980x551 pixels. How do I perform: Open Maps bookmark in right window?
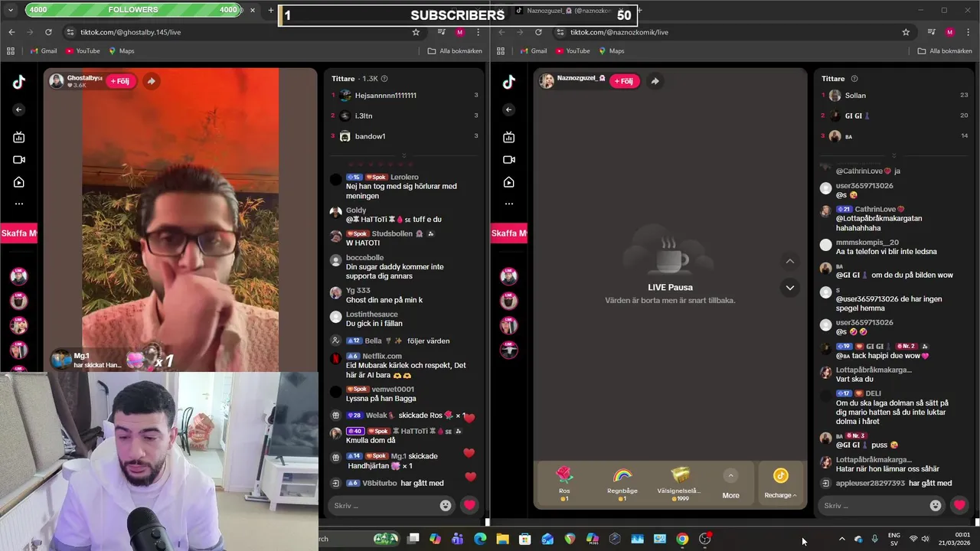pyautogui.click(x=611, y=51)
